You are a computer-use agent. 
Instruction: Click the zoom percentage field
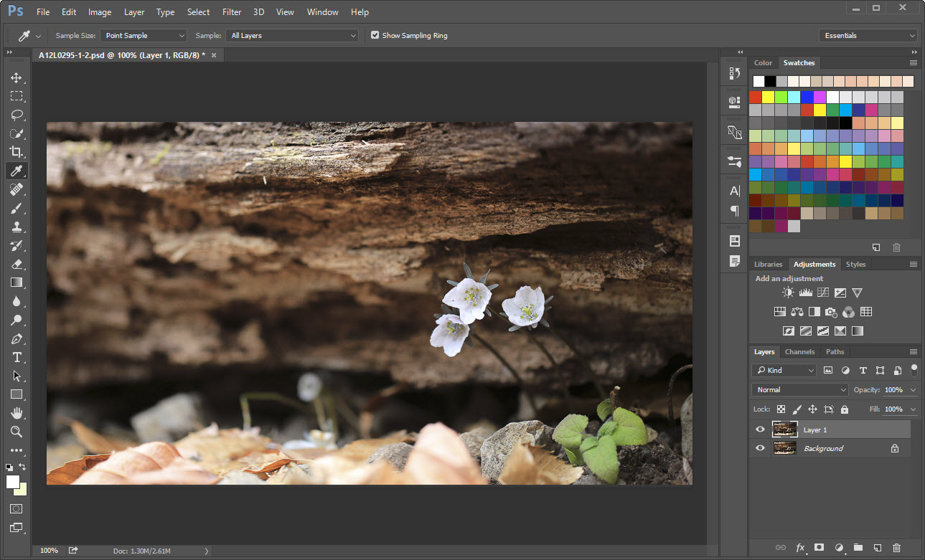[49, 551]
